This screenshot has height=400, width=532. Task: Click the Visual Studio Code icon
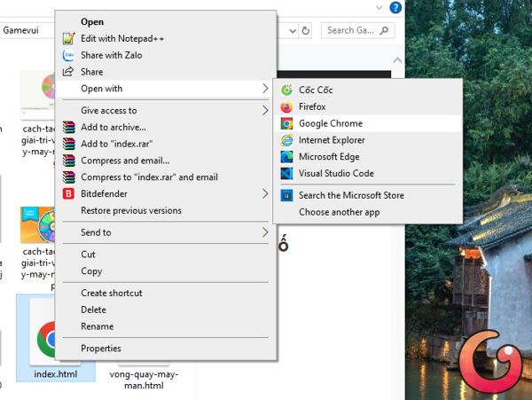pos(286,174)
